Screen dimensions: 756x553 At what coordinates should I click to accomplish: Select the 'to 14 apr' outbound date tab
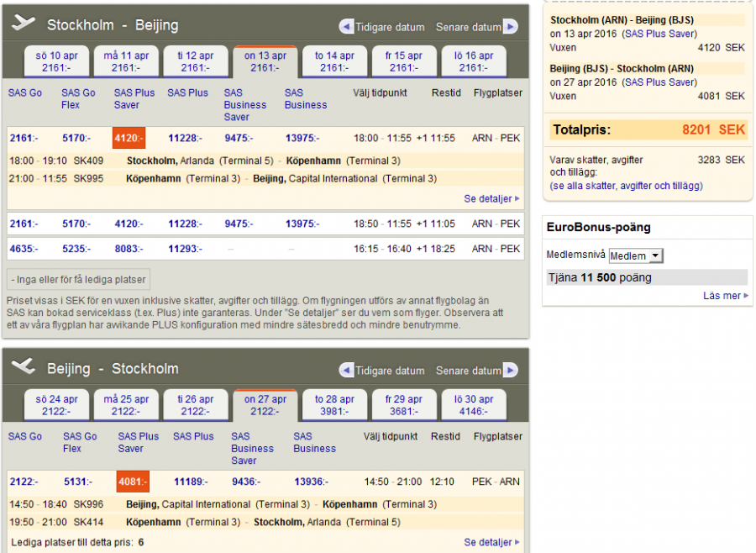coord(334,61)
